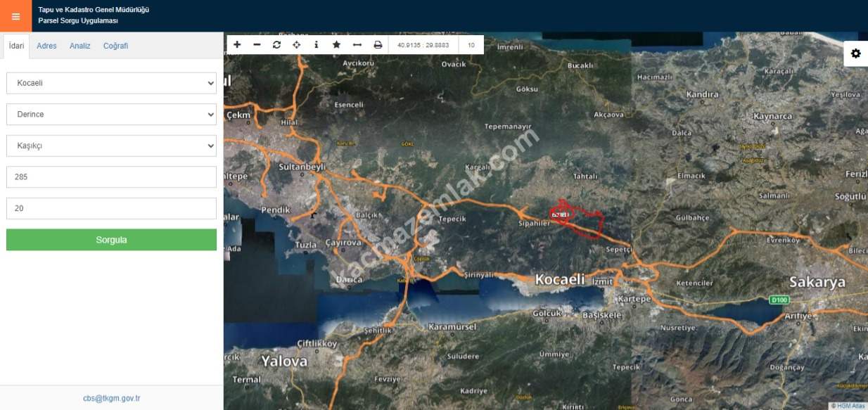Activate the crosshair locate tool
Image resolution: width=868 pixels, height=410 pixels.
[296, 45]
